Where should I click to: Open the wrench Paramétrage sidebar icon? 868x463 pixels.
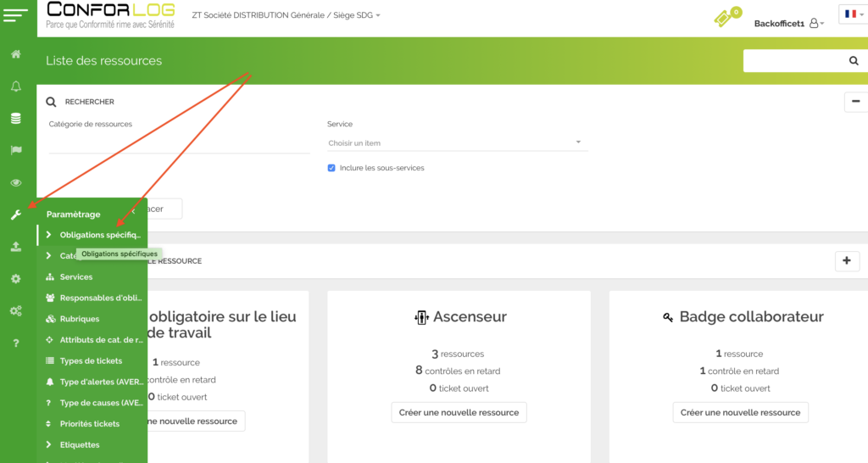(15, 215)
